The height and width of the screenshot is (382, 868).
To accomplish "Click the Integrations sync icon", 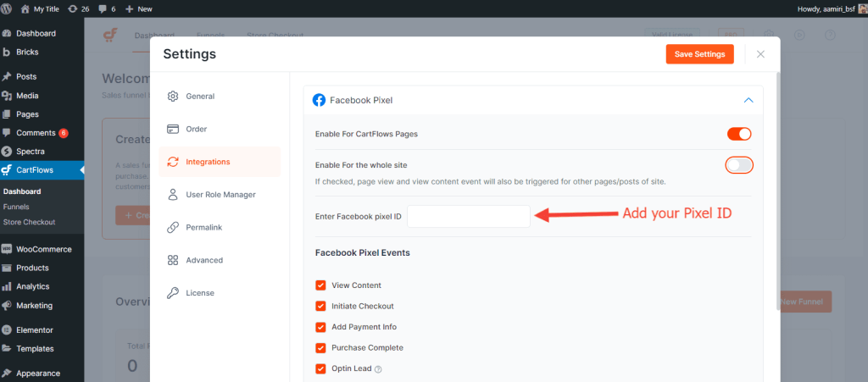I will [173, 162].
